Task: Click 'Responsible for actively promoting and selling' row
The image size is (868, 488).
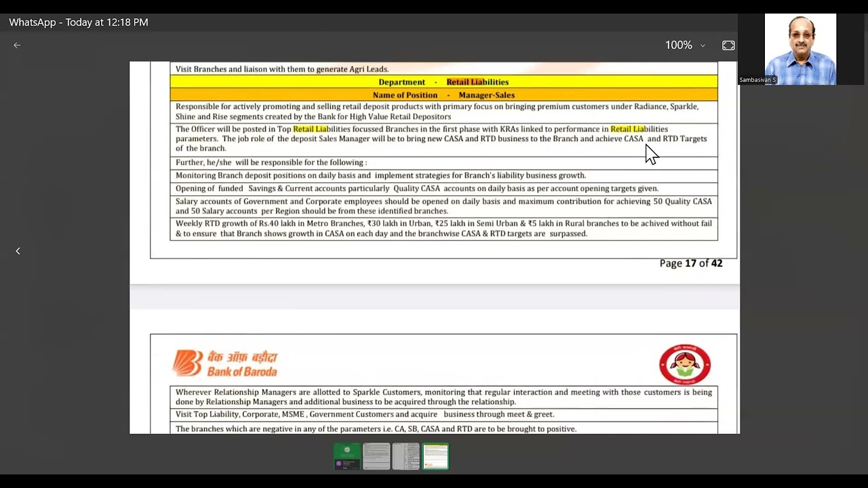Action: click(x=443, y=111)
